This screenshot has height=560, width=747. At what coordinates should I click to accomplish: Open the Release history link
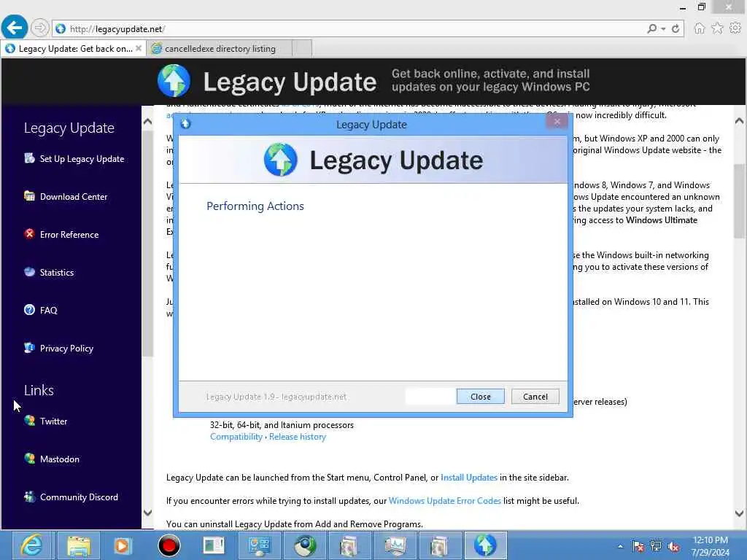pos(298,437)
